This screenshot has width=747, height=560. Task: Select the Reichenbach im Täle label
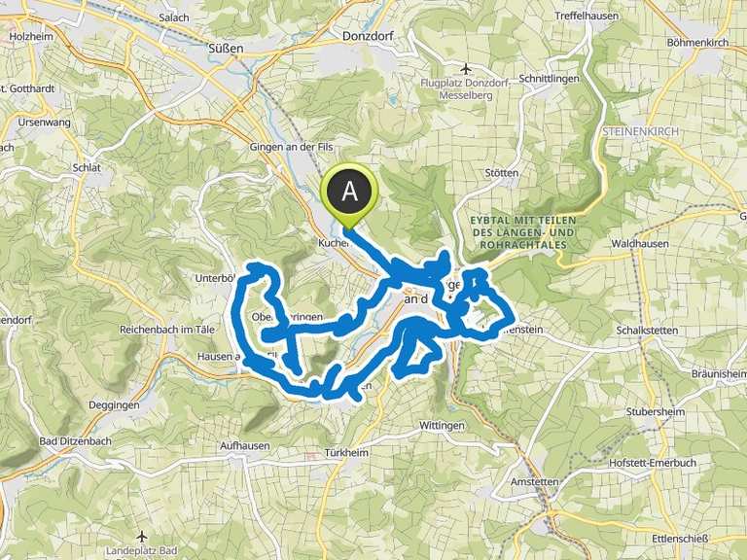pos(167,330)
